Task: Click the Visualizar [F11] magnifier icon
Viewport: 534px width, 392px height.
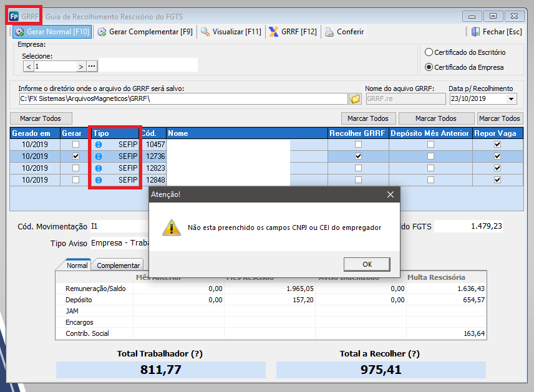Action: tap(205, 32)
